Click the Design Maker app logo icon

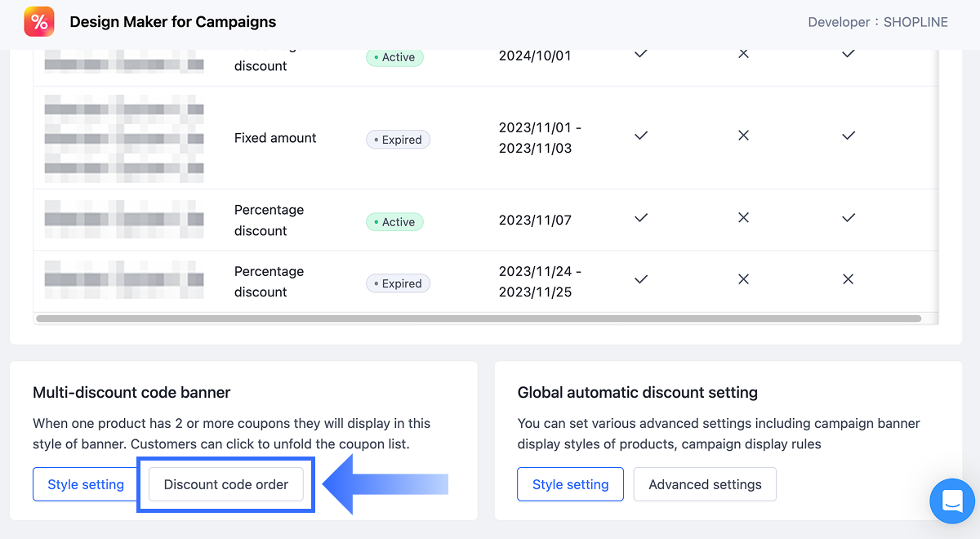(39, 22)
